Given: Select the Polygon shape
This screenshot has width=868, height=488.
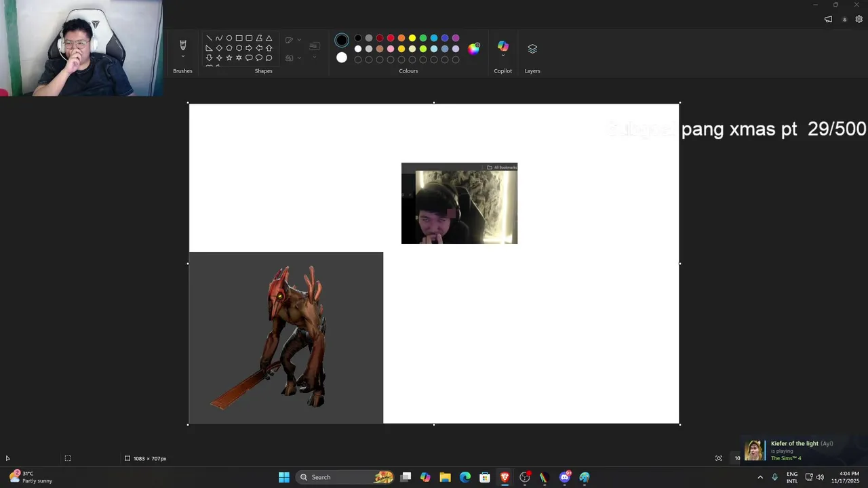Looking at the screenshot, I should [x=259, y=38].
